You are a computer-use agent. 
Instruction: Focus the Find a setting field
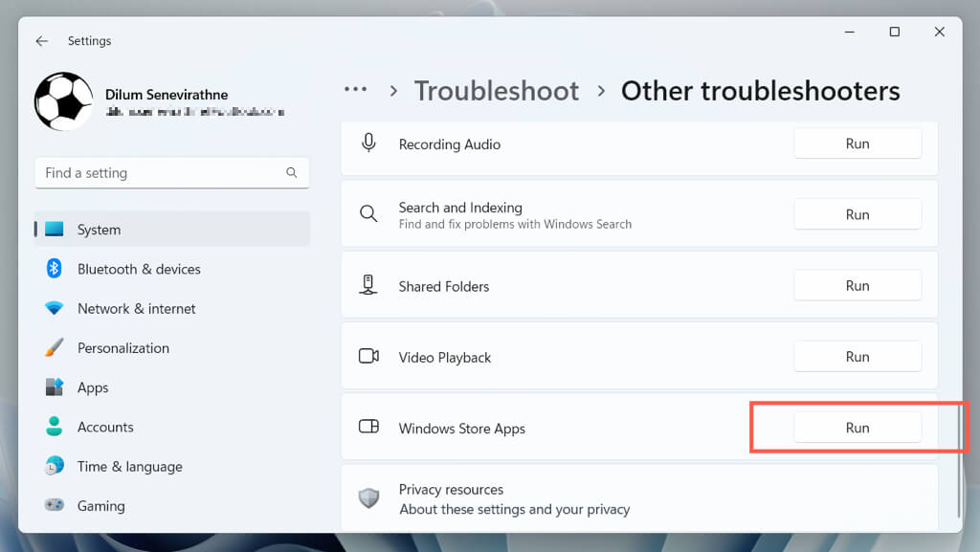158,173
